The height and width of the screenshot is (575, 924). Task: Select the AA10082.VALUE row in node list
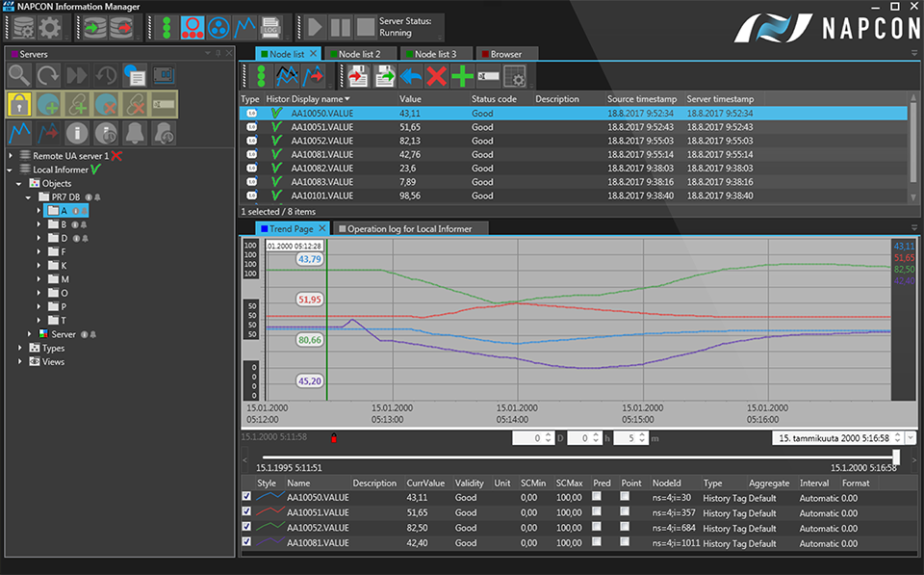tap(321, 168)
